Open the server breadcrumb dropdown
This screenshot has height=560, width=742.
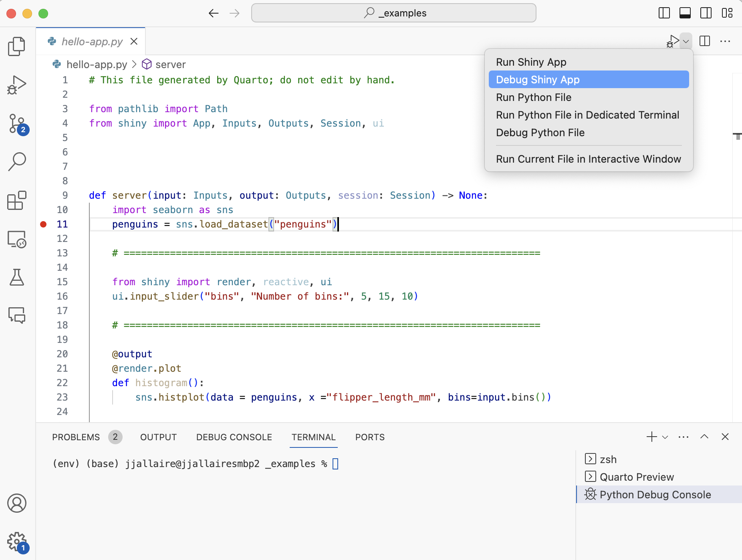170,64
